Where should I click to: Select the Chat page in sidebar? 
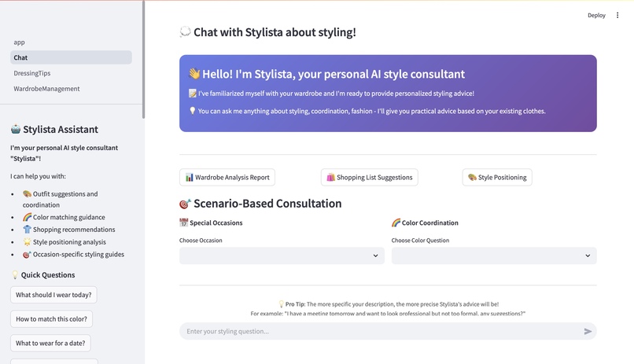(x=20, y=57)
